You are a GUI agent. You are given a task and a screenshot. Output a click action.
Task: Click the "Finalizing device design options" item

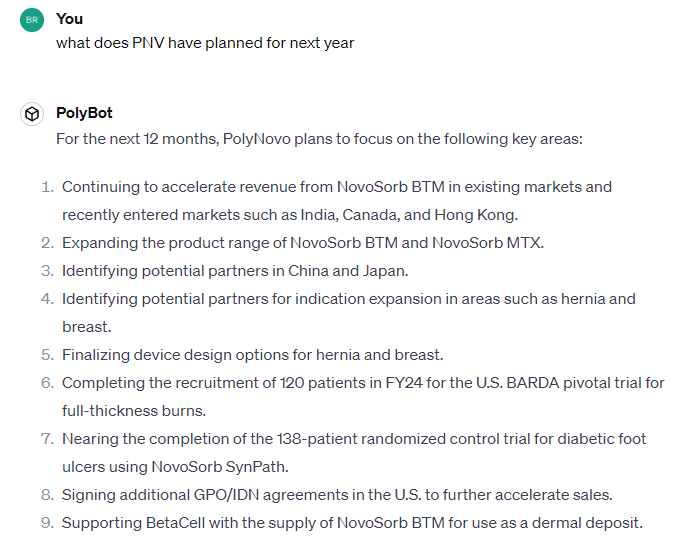pos(252,355)
